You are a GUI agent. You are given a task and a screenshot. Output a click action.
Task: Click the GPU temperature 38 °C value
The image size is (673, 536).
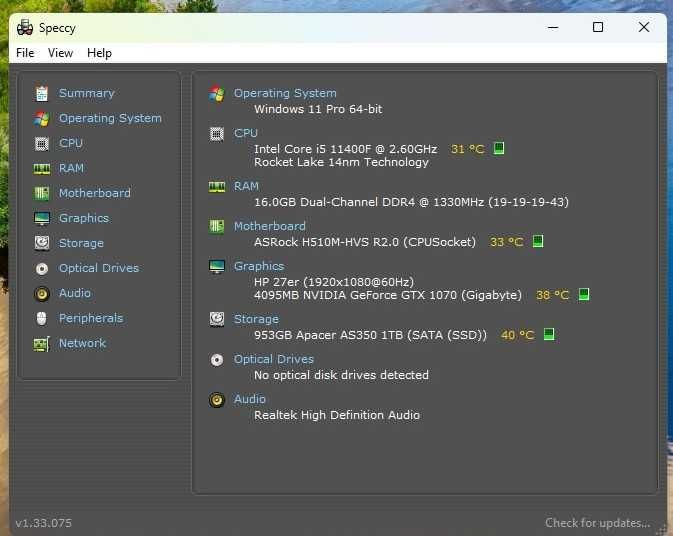pos(552,295)
